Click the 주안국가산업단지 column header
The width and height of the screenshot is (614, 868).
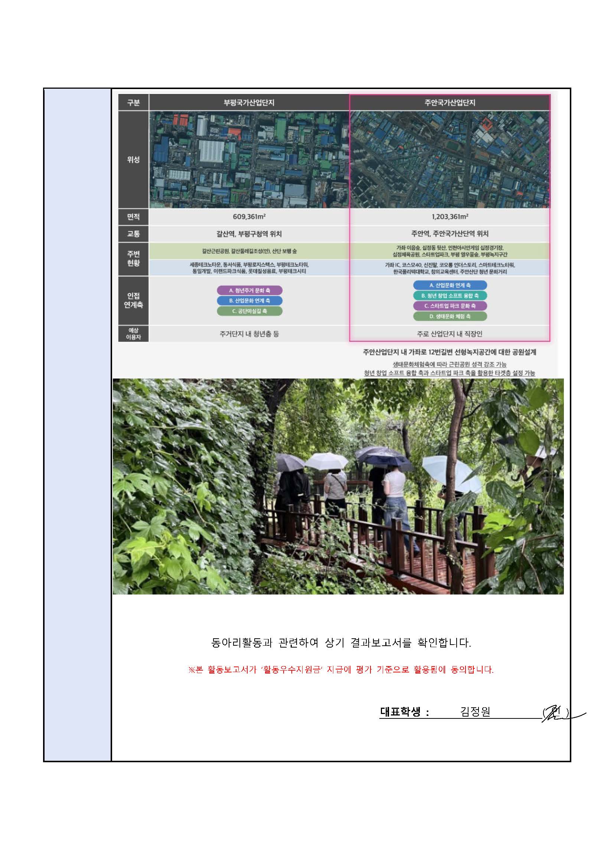(x=450, y=102)
